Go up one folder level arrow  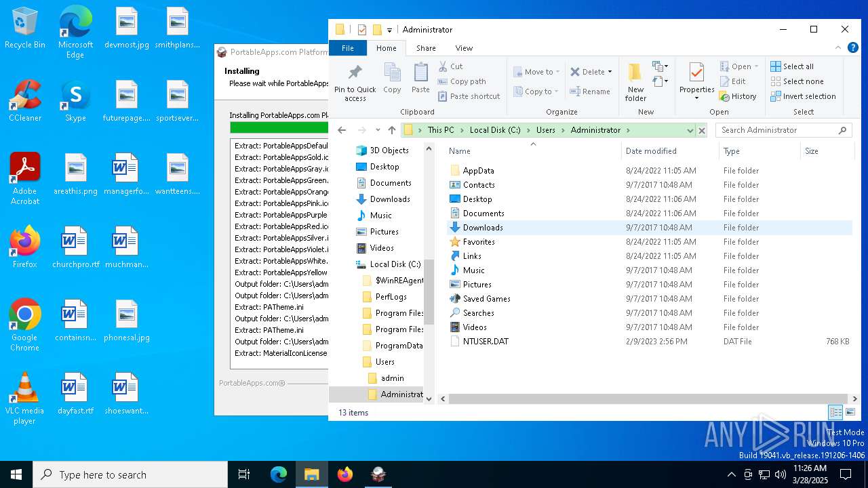[x=391, y=130]
